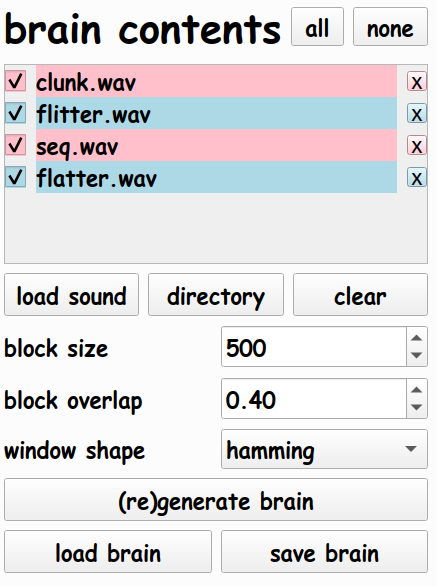Increase block overlap with up arrow
The image size is (437, 586).
click(416, 390)
